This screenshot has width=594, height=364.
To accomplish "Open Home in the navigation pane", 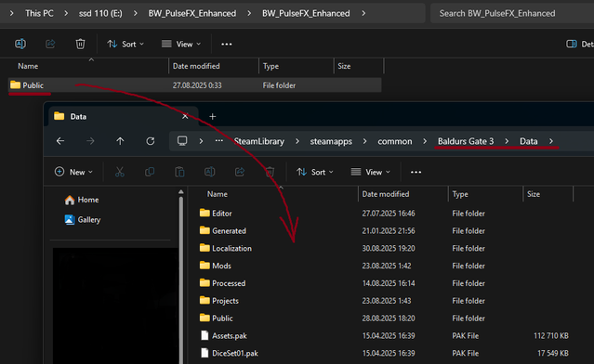I will (x=82, y=200).
